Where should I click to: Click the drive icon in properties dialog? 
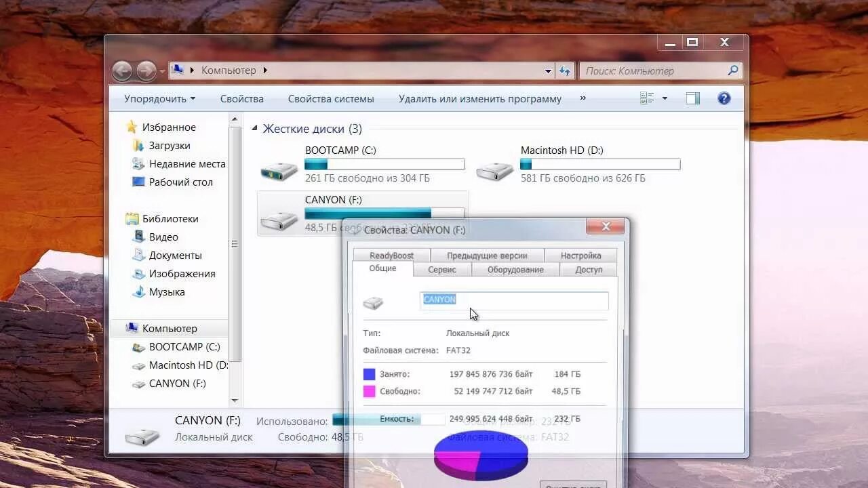click(x=373, y=303)
